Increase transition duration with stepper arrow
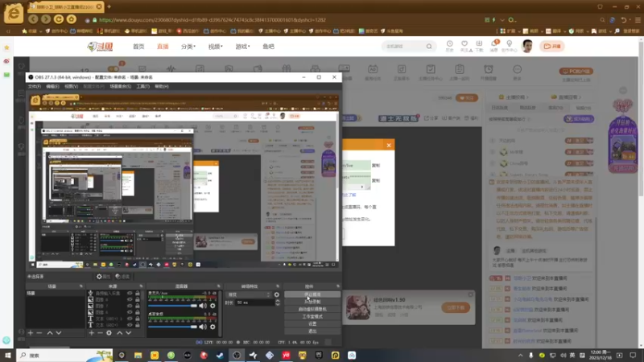Image resolution: width=644 pixels, height=362 pixels. 278,301
